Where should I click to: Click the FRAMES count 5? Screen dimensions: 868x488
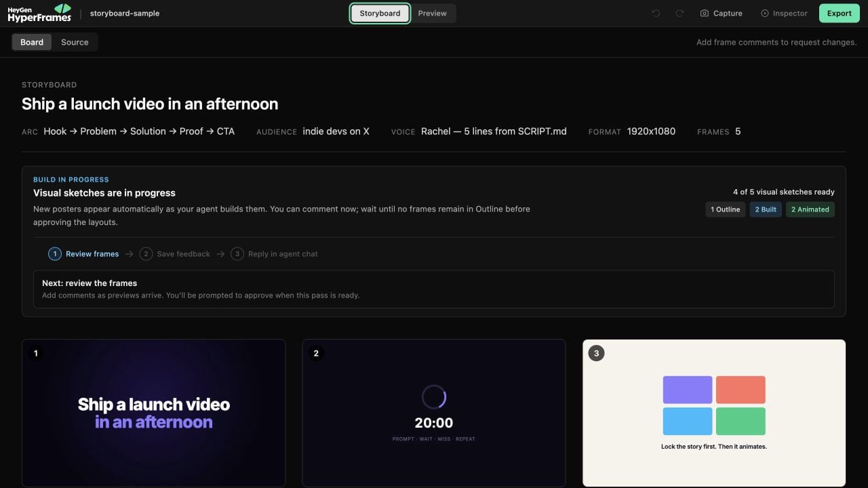coord(738,131)
